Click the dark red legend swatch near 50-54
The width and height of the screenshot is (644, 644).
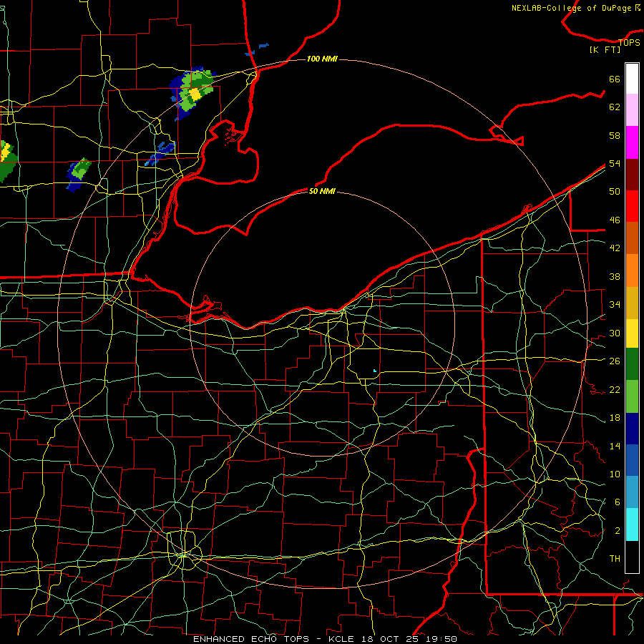click(632, 174)
